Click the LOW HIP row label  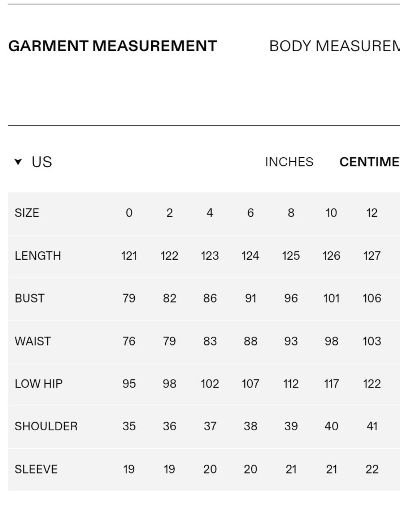click(x=38, y=383)
